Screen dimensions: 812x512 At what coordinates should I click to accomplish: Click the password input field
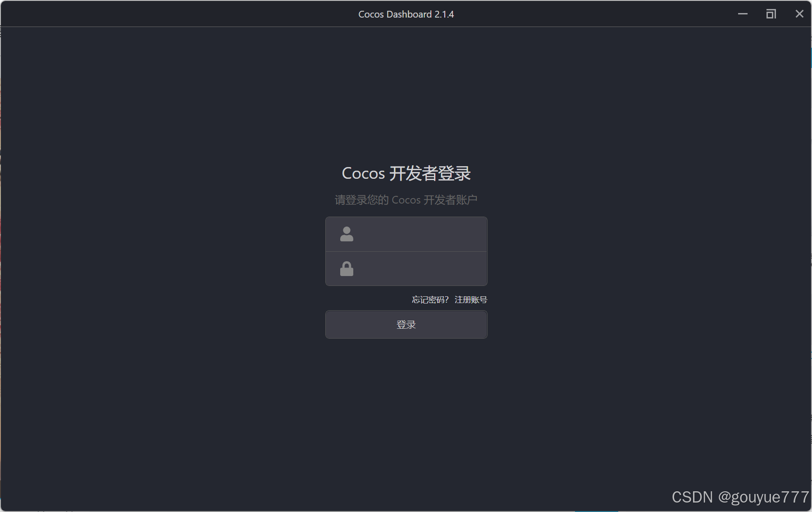point(419,269)
